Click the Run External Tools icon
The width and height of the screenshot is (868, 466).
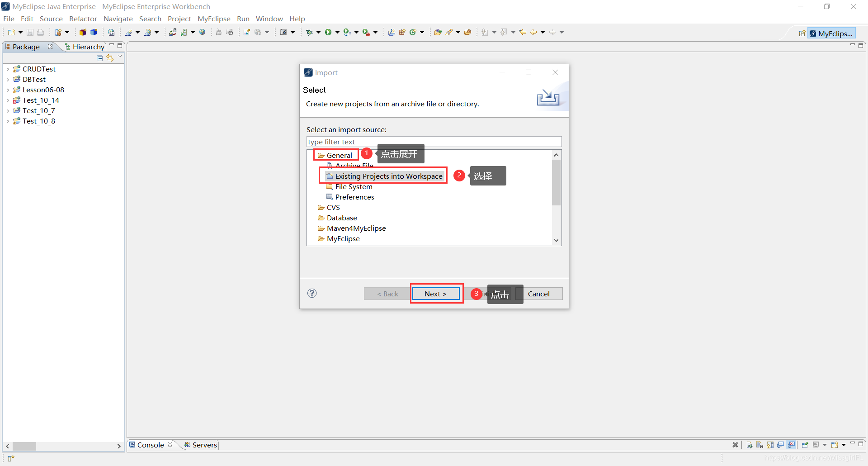(x=366, y=32)
